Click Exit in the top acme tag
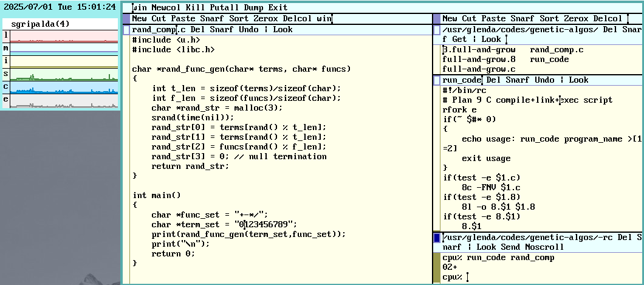Screen dimensions: 644x285 [x=278, y=8]
